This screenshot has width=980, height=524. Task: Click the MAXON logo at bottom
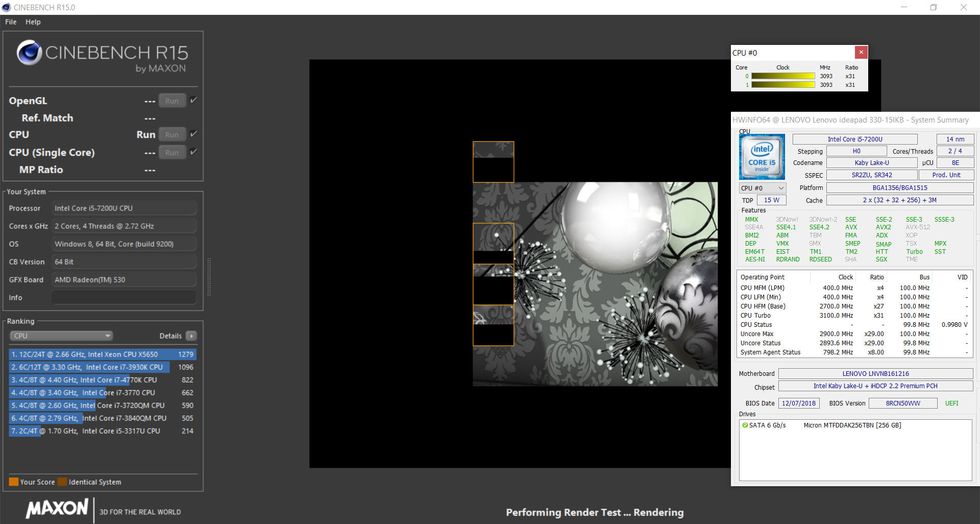coord(57,509)
